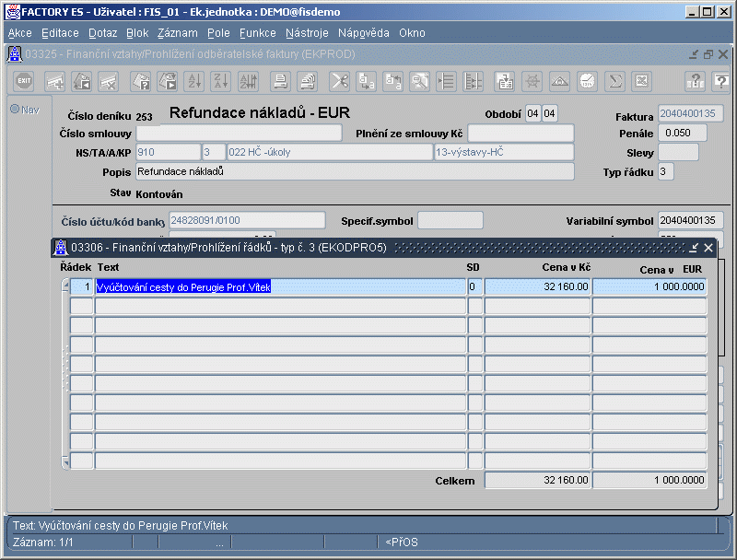The image size is (737, 560).
Task: Open the Nástroje menu
Action: tap(307, 33)
